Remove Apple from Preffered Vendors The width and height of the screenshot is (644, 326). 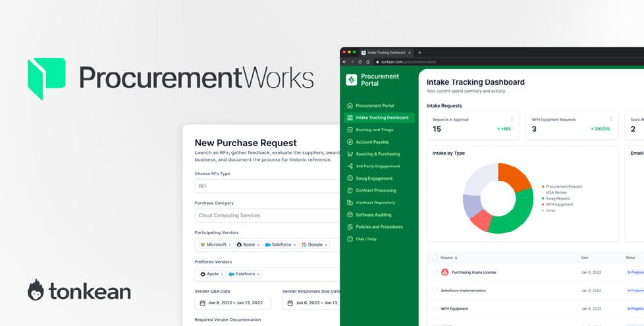click(x=222, y=274)
